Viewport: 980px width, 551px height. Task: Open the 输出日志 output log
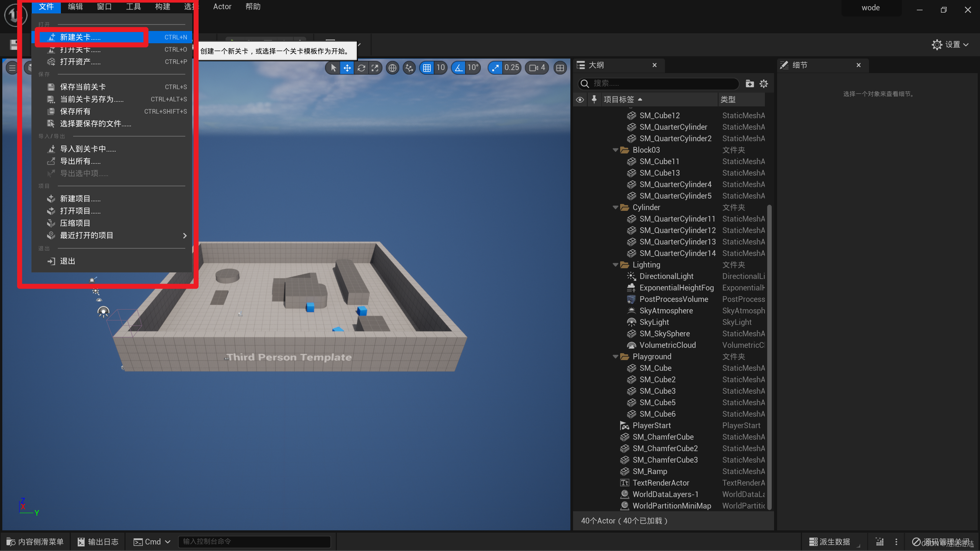pos(98,542)
